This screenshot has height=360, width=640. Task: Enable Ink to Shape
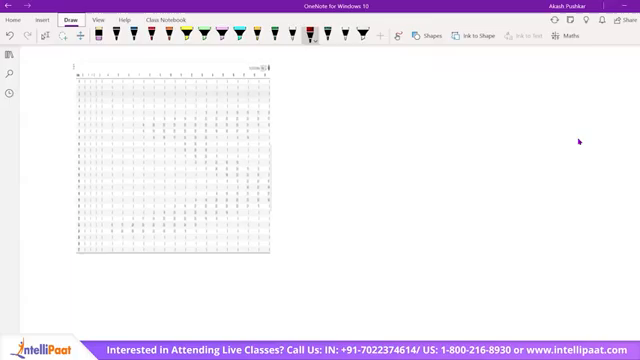tap(473, 36)
